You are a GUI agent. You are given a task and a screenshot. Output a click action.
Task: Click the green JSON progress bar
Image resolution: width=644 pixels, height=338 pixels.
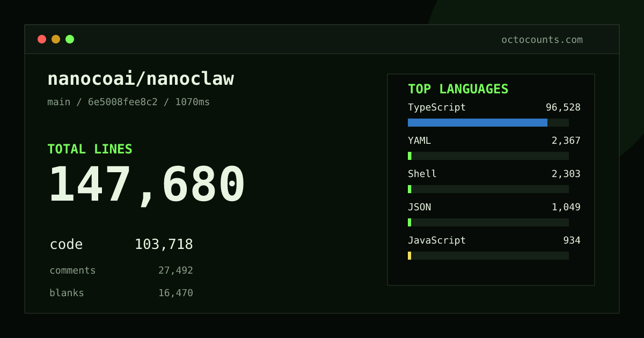pyautogui.click(x=409, y=222)
